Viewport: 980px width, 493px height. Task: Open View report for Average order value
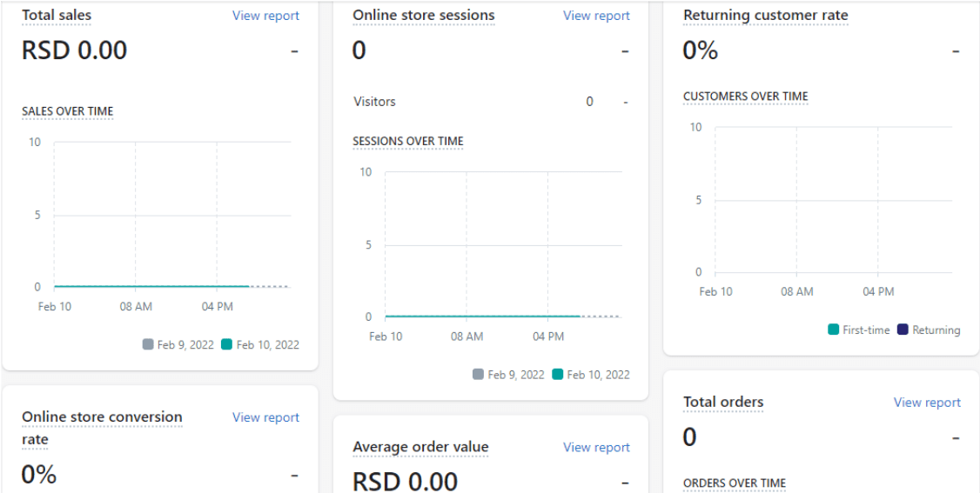pyautogui.click(x=596, y=447)
